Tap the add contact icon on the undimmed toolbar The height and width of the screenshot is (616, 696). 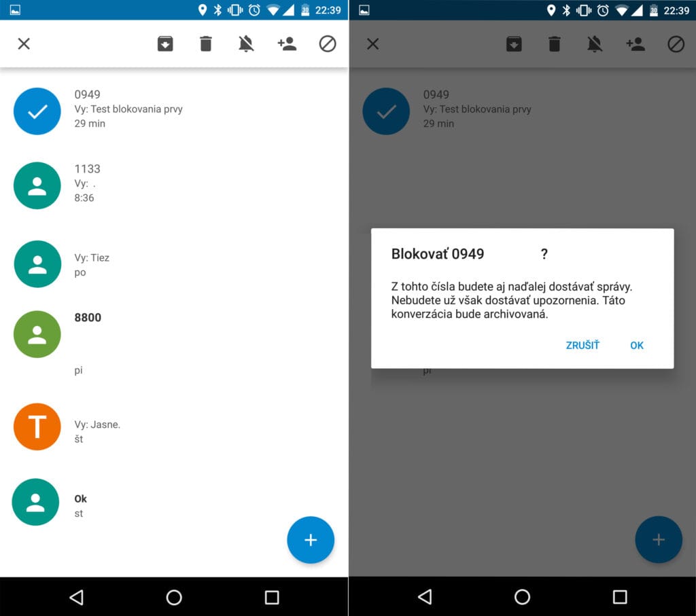click(287, 44)
